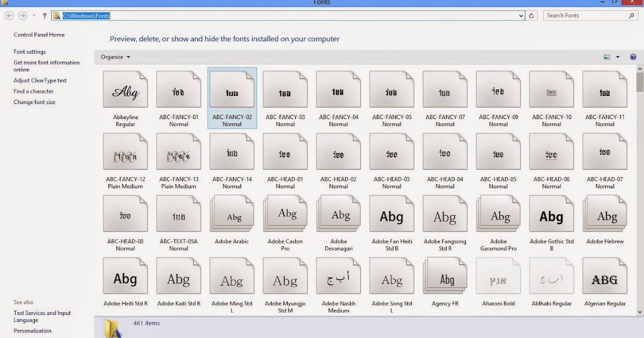644x338 pixels.
Task: Select the Aldhabi Regular font icon
Action: pyautogui.click(x=552, y=276)
